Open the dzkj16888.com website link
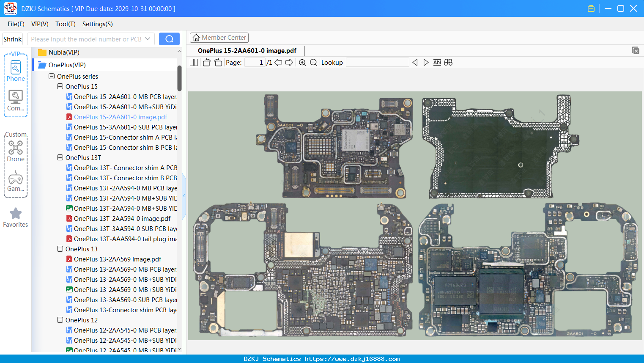The image size is (644, 363). coord(352,359)
